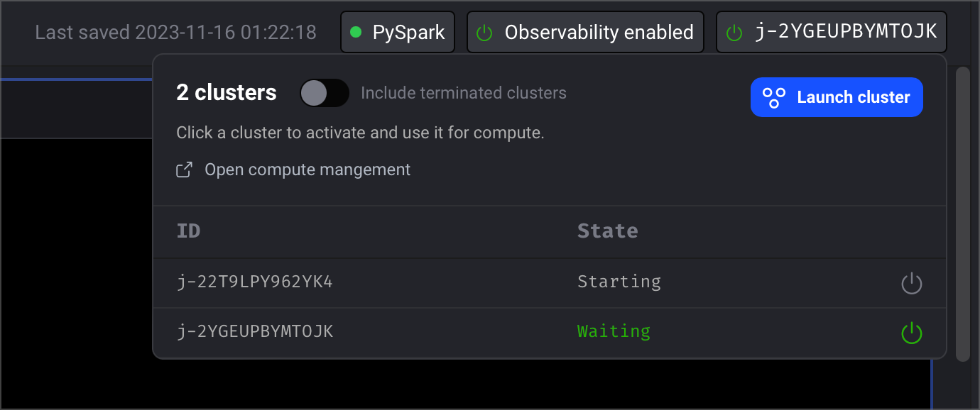Image resolution: width=980 pixels, height=410 pixels.
Task: Click the power icon for cluster j-22T9LPY962YK4
Action: tap(911, 284)
